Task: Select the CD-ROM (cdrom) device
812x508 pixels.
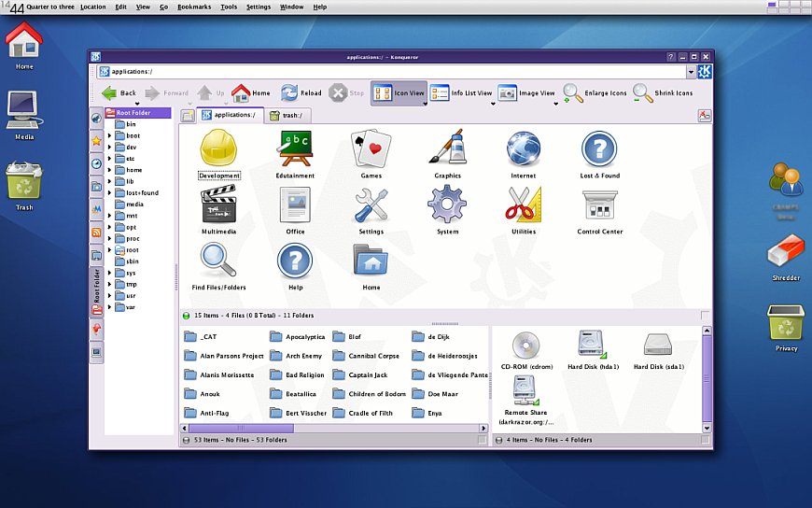Action: [526, 345]
